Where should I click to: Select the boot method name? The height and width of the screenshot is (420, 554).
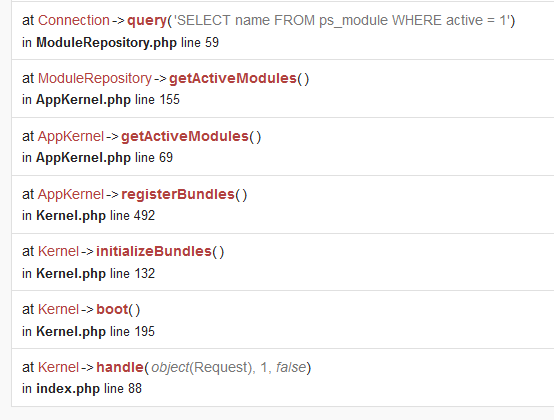[x=112, y=310]
